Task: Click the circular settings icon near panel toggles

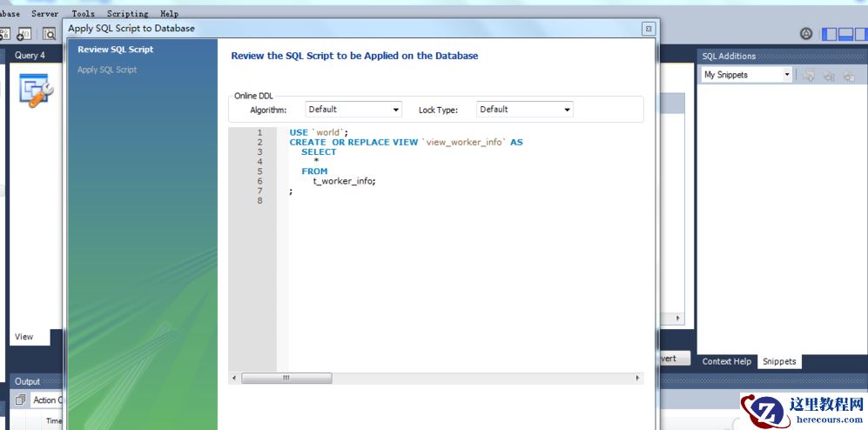Action: click(x=806, y=34)
